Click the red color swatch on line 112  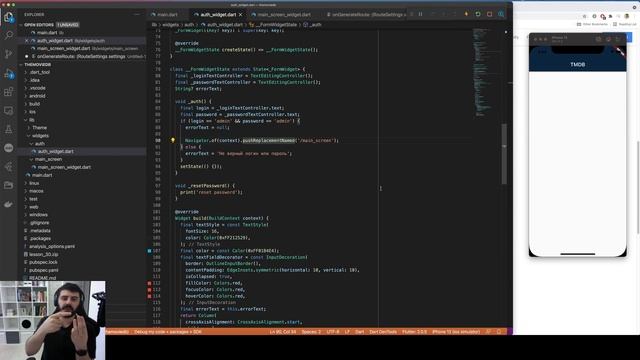tap(149, 283)
